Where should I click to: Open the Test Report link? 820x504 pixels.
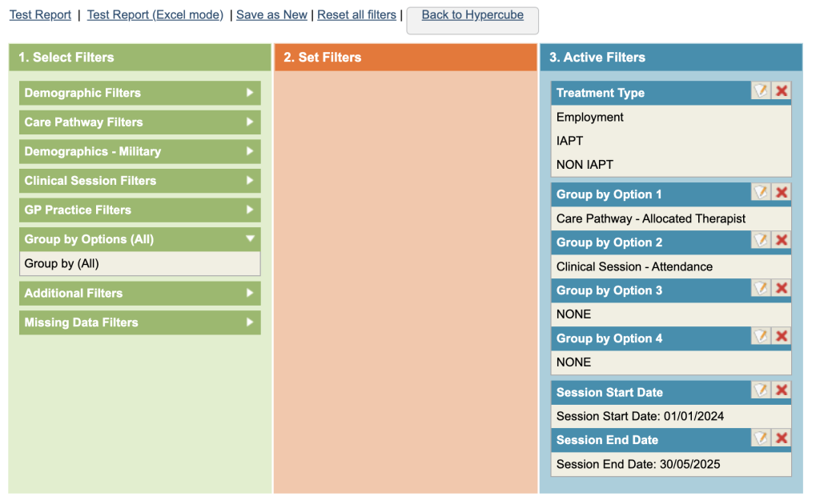tap(40, 15)
